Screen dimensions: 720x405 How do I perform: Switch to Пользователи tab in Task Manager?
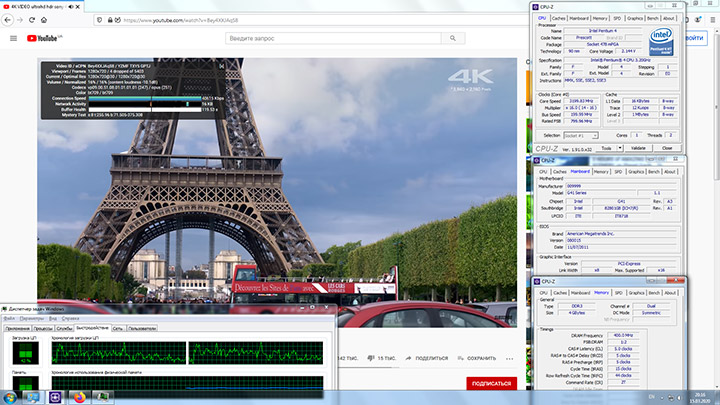[142, 328]
